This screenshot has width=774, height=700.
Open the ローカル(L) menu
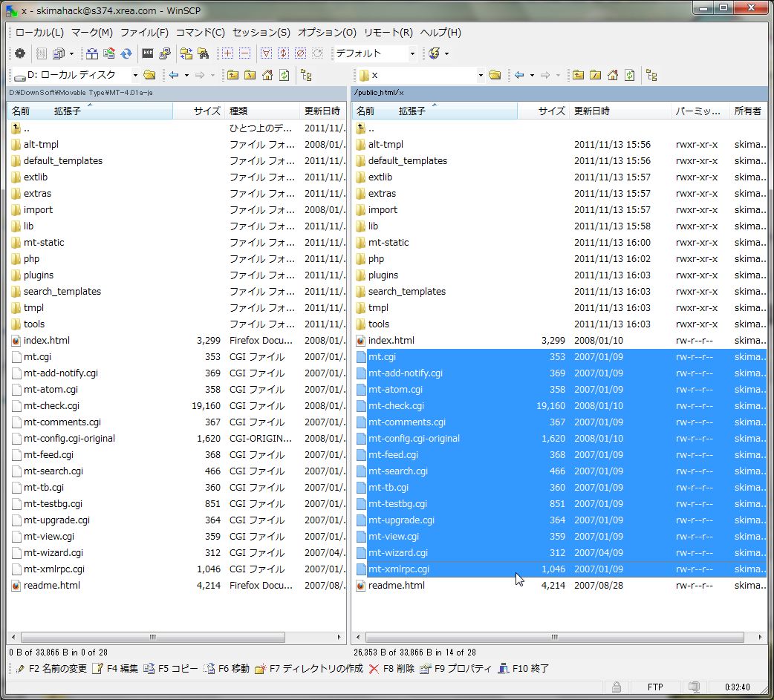[x=39, y=33]
